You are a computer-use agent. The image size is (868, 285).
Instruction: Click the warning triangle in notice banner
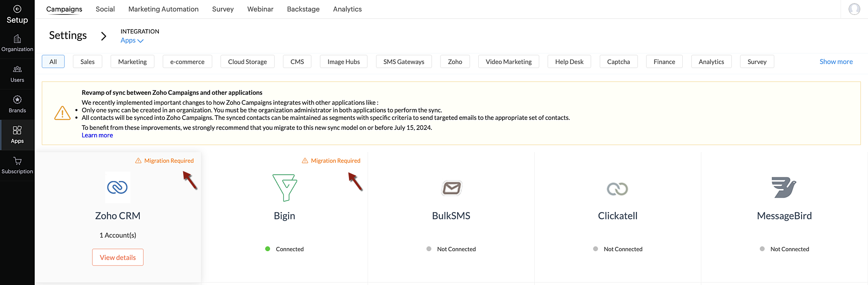point(62,113)
